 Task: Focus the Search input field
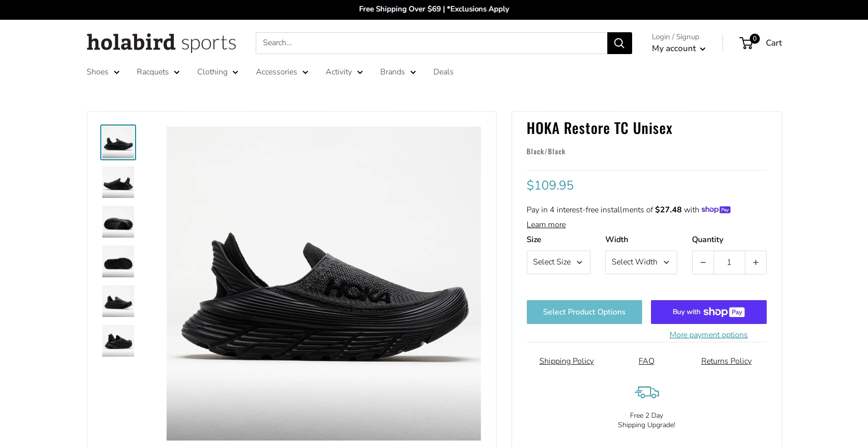(x=431, y=43)
